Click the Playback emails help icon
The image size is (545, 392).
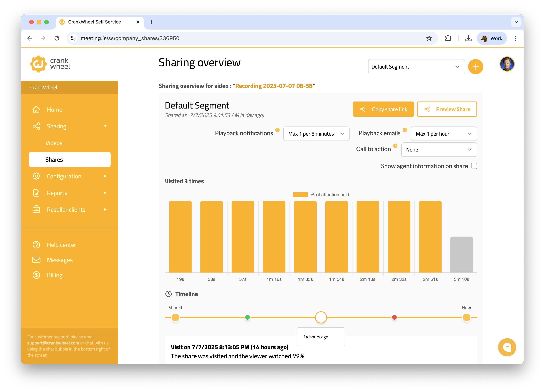405,130
